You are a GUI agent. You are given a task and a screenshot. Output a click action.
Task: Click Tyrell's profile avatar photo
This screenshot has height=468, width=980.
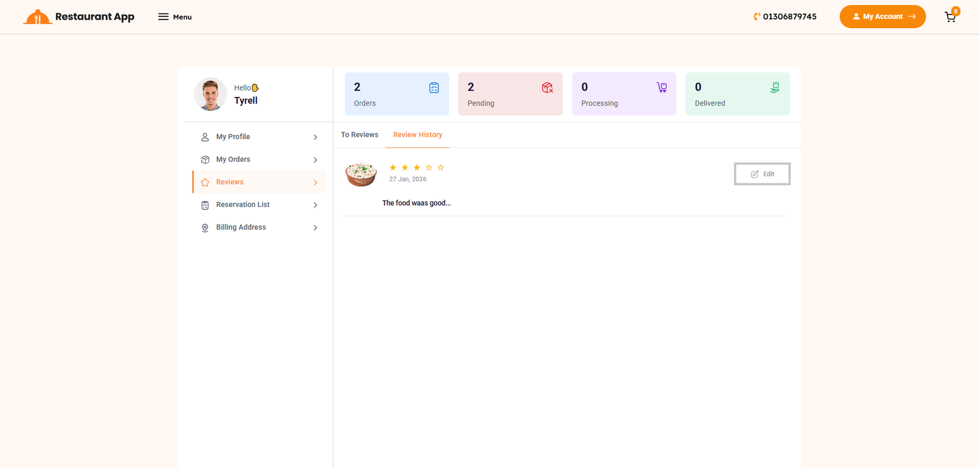tap(211, 94)
